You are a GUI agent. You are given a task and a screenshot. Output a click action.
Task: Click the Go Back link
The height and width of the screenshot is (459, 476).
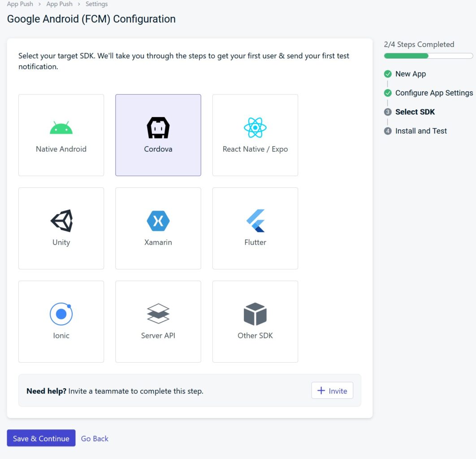94,438
